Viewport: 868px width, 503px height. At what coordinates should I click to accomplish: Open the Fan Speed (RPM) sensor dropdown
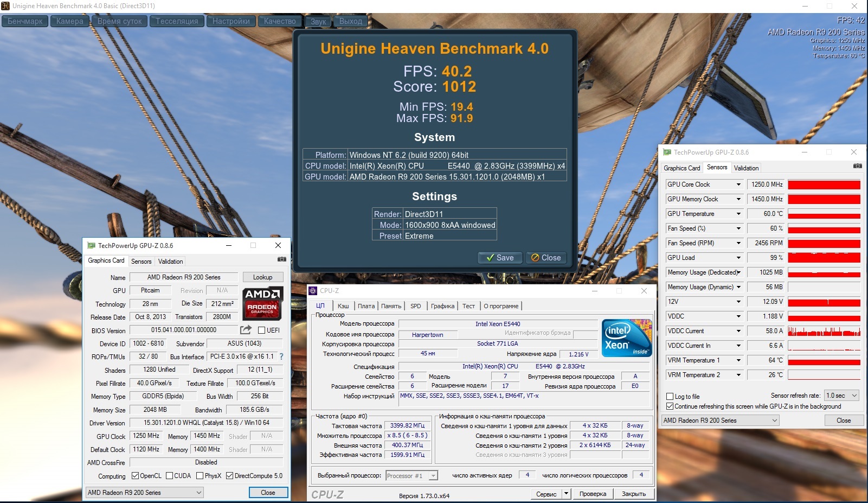pyautogui.click(x=738, y=243)
